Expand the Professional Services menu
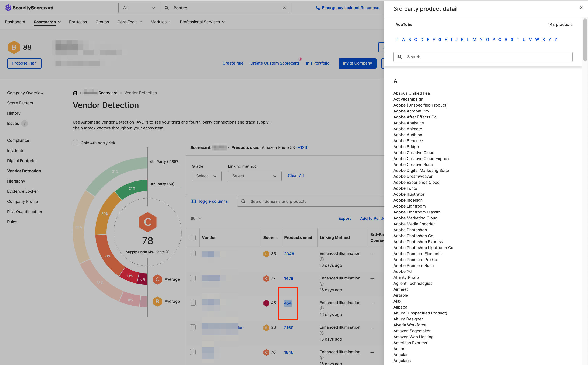The width and height of the screenshot is (588, 365). point(202,22)
